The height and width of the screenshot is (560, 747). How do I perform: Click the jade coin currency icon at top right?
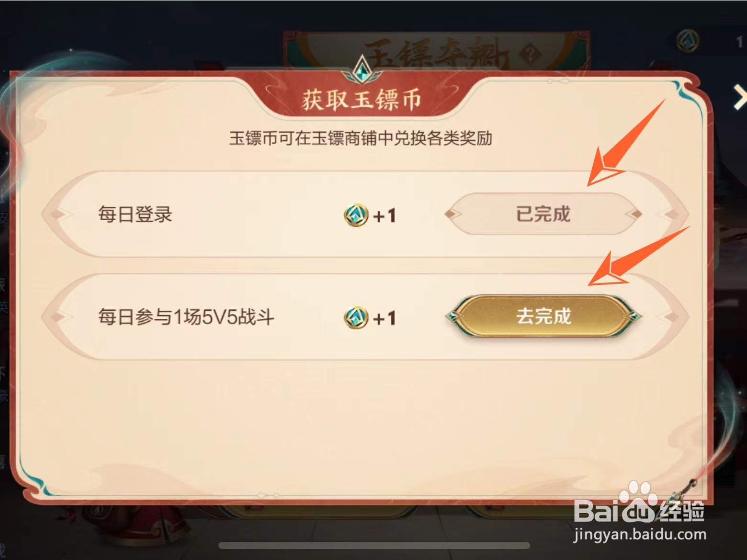688,42
